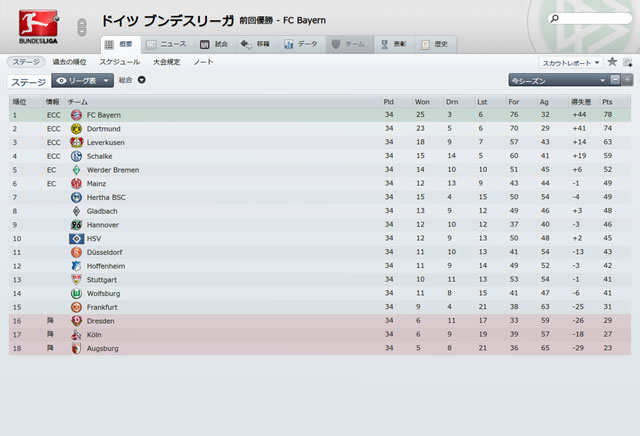Open the リーグ表 view dropdown
The width and height of the screenshot is (640, 436).
[82, 81]
